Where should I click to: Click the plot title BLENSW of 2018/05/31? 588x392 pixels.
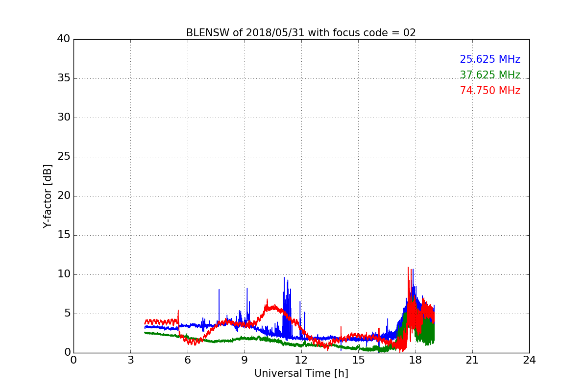point(301,33)
